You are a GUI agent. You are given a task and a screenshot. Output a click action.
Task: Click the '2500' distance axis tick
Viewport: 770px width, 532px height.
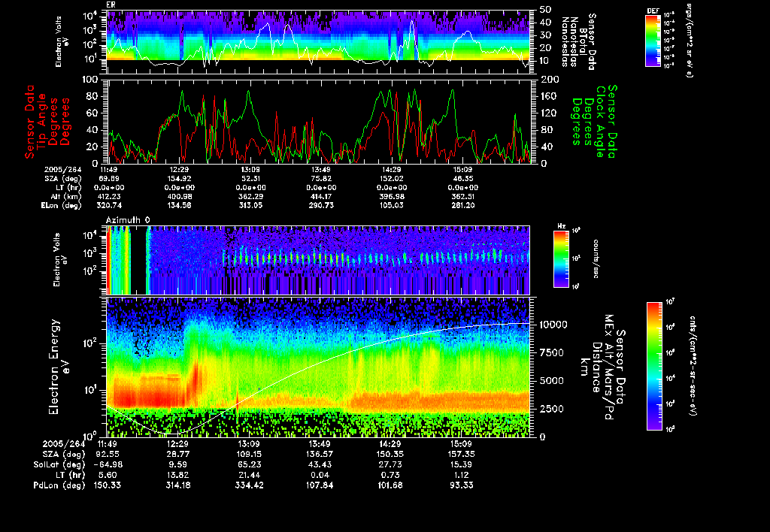point(551,409)
